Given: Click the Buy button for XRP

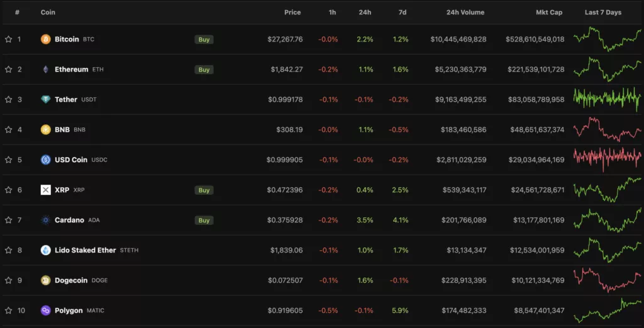Looking at the screenshot, I should [x=204, y=190].
